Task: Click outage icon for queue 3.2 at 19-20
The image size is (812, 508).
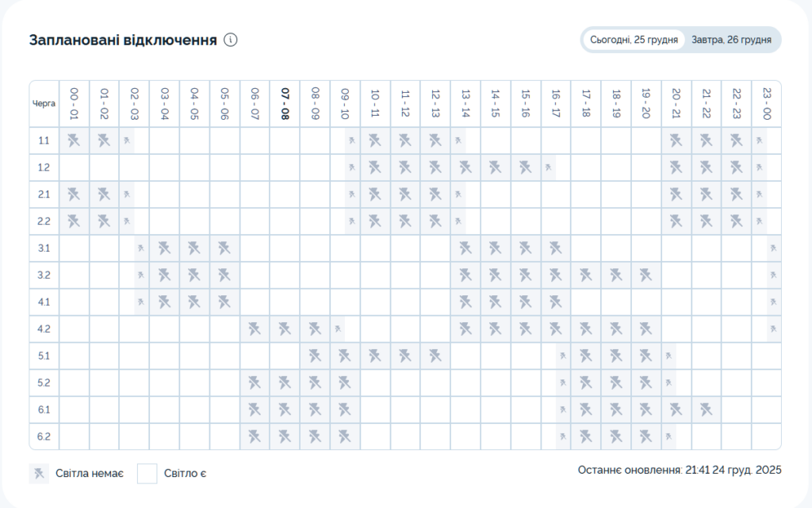Action: click(x=645, y=275)
